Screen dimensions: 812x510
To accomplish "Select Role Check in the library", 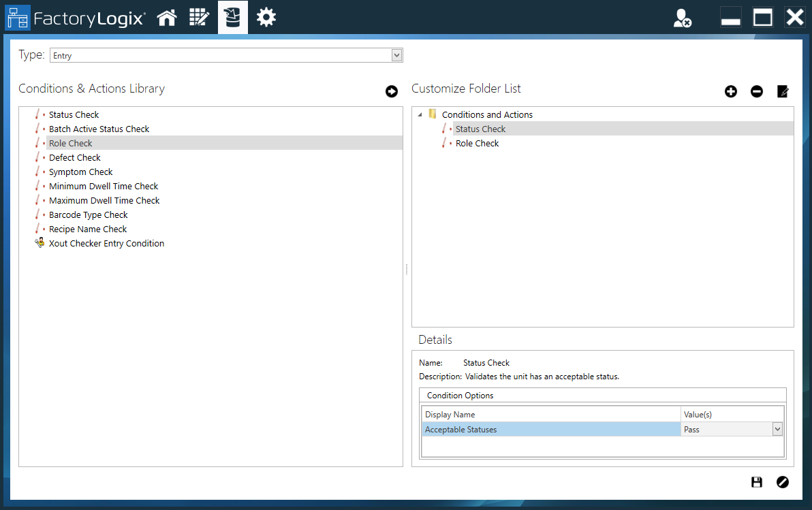I will coord(70,144).
